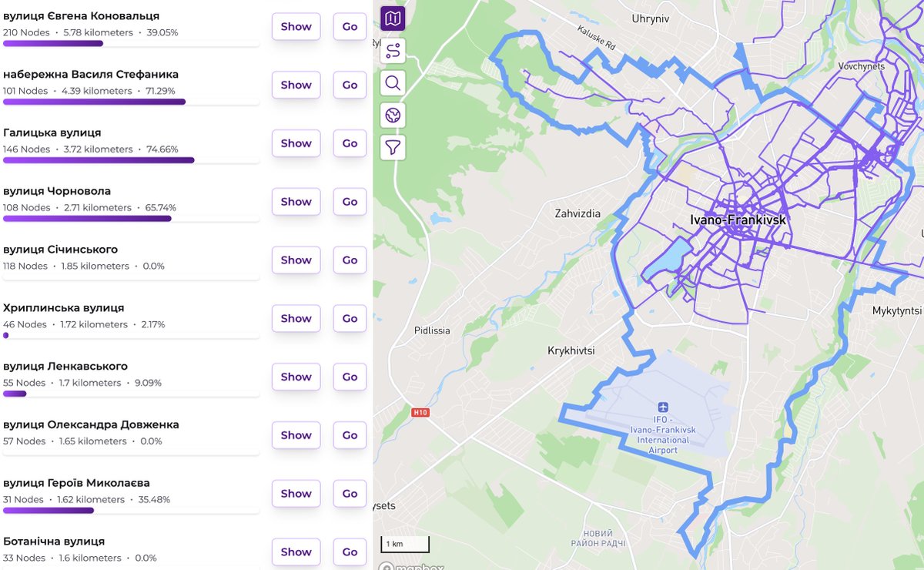Select street name набережна Василя Стефаника
Image resolution: width=924 pixels, height=570 pixels.
click(91, 74)
